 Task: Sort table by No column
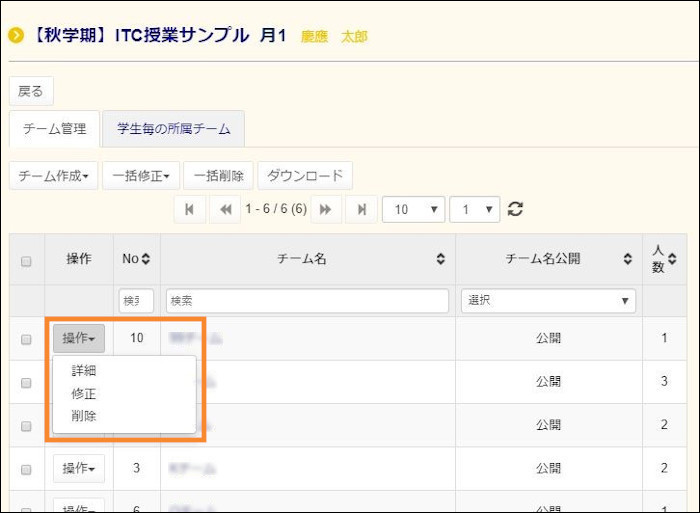coord(145,259)
